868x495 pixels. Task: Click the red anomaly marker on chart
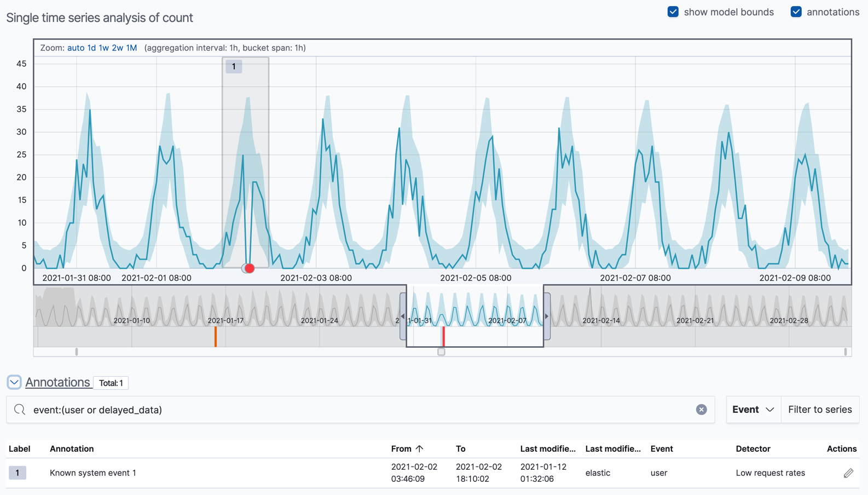pyautogui.click(x=250, y=268)
